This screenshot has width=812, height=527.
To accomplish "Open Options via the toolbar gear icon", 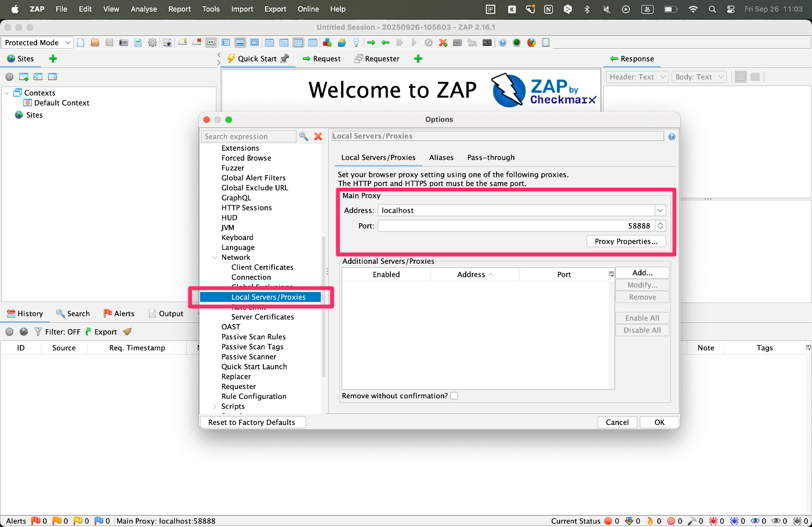I will point(152,42).
